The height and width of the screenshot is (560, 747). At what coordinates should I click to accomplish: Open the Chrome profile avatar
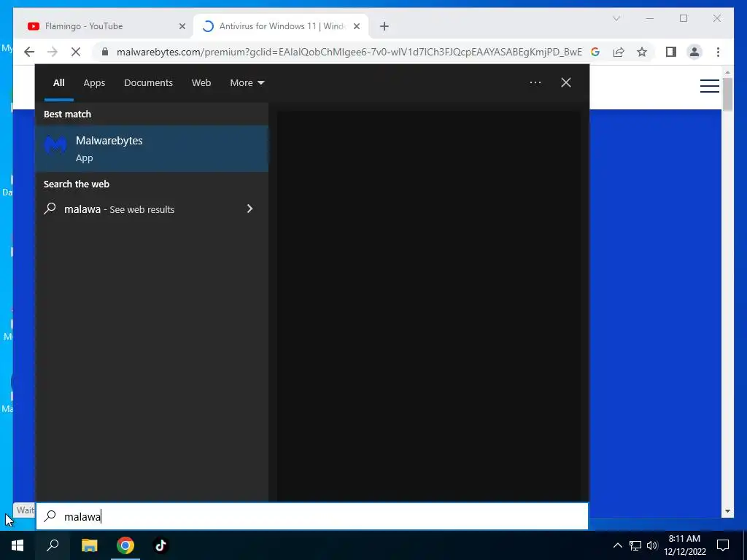(x=694, y=52)
